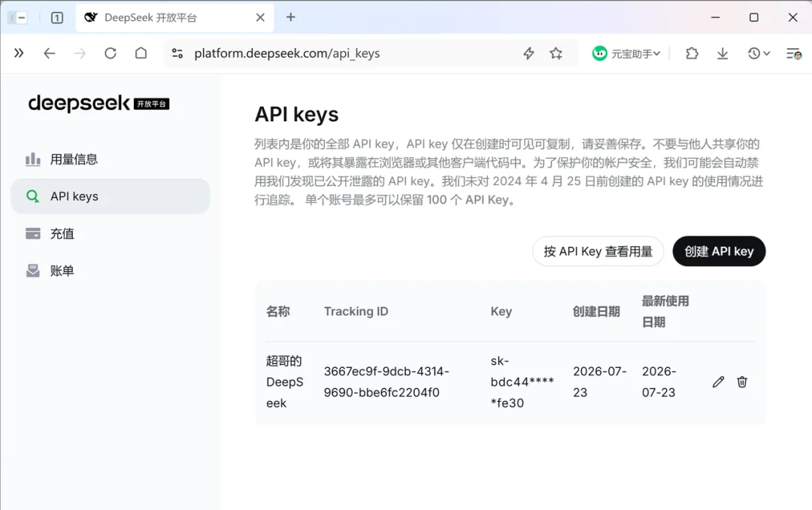Open the 充值 sidebar page
The height and width of the screenshot is (510, 812).
click(111, 234)
